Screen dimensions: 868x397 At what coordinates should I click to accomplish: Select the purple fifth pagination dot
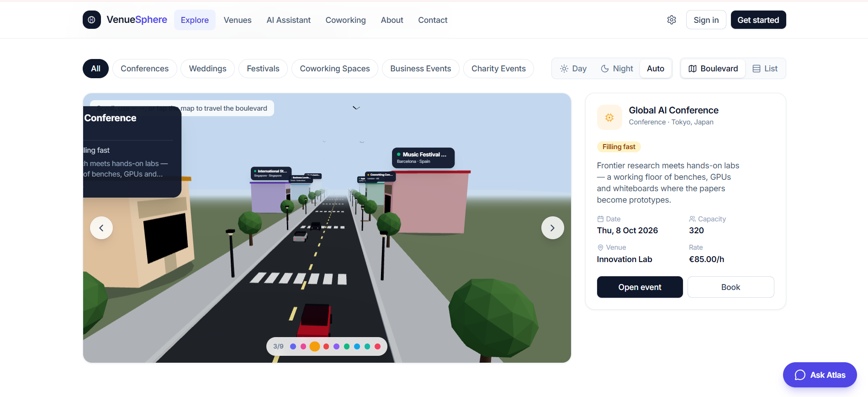[337, 346]
